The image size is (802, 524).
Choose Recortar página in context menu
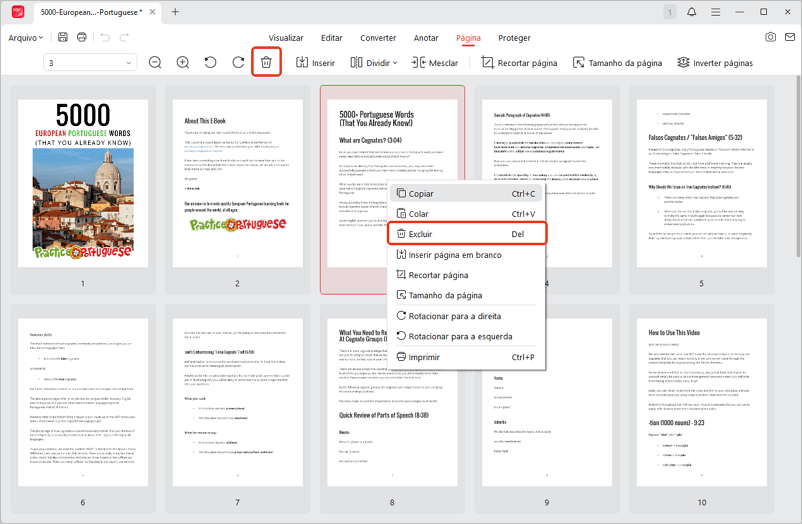click(466, 275)
